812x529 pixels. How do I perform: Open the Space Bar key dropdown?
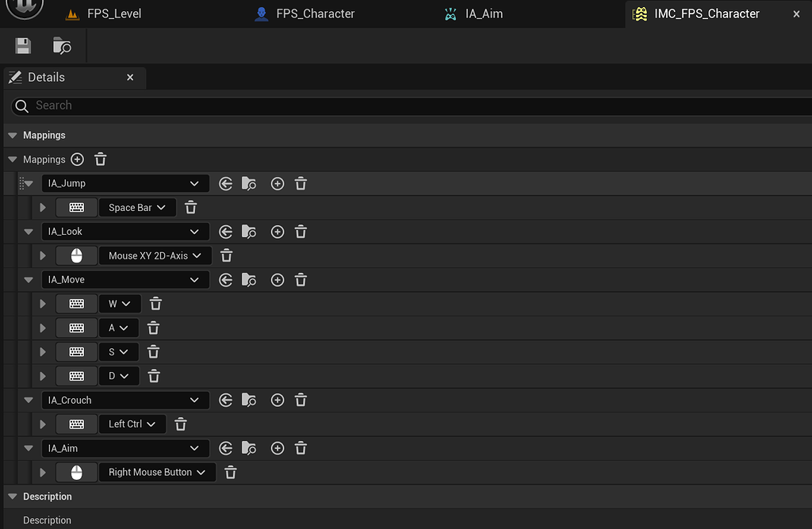[x=136, y=208]
